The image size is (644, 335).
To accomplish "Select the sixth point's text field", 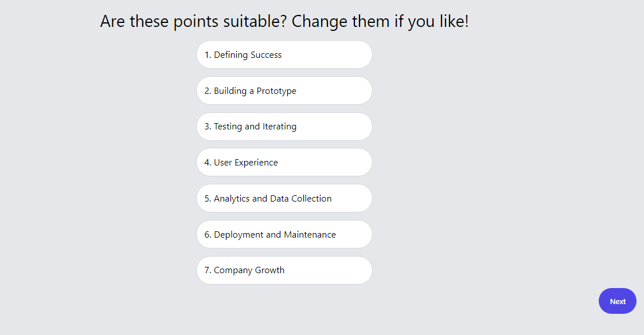I will 284,235.
